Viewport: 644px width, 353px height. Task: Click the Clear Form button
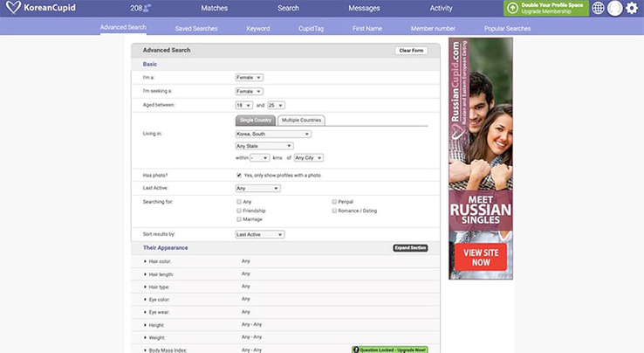[x=411, y=50]
